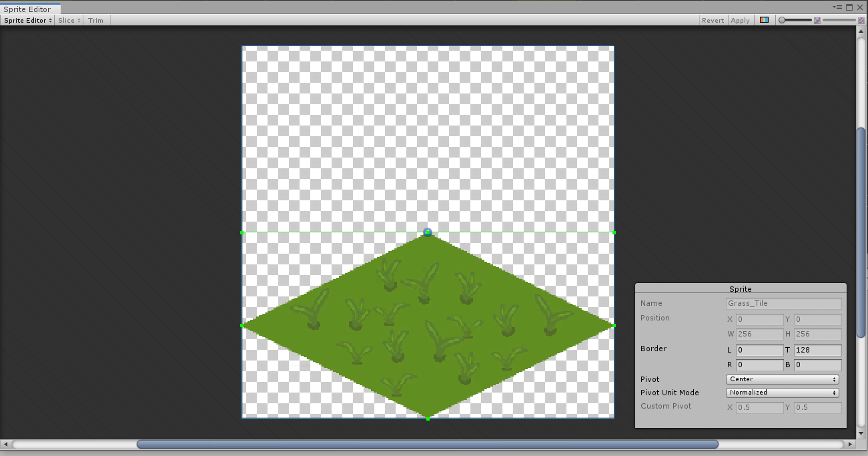Apply the sprite changes
This screenshot has height=456, width=868.
pyautogui.click(x=740, y=20)
